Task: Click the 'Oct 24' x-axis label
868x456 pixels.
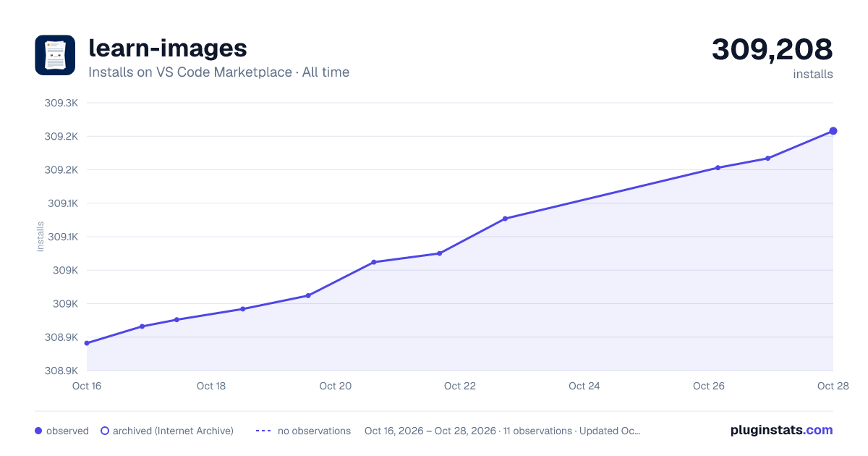Action: tap(584, 386)
